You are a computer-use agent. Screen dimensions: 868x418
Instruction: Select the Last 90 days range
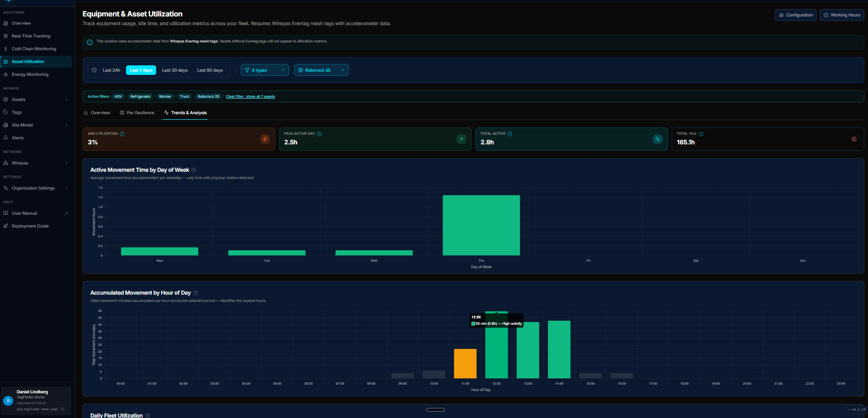[210, 70]
